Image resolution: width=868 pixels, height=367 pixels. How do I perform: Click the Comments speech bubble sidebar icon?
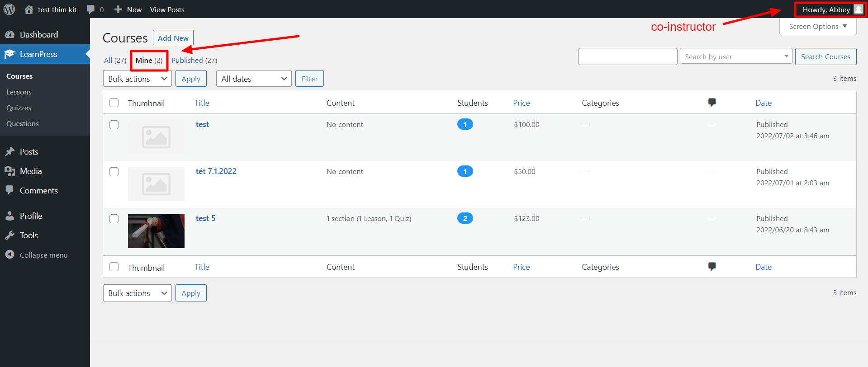9,190
